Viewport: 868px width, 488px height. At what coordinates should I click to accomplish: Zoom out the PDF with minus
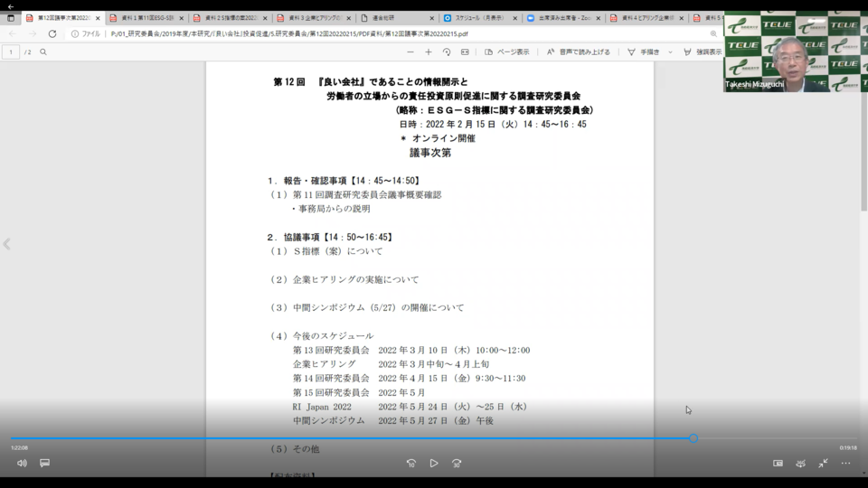pos(410,52)
